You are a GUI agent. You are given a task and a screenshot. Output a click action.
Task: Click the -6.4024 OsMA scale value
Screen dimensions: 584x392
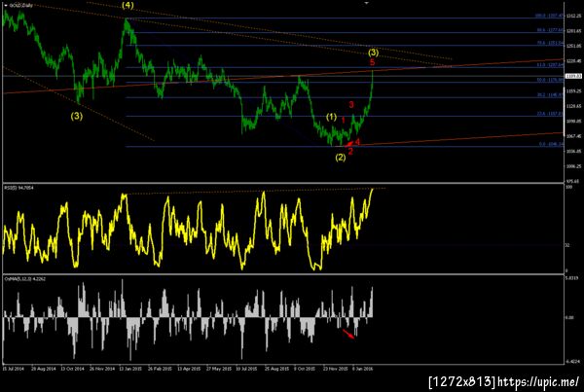click(572, 362)
